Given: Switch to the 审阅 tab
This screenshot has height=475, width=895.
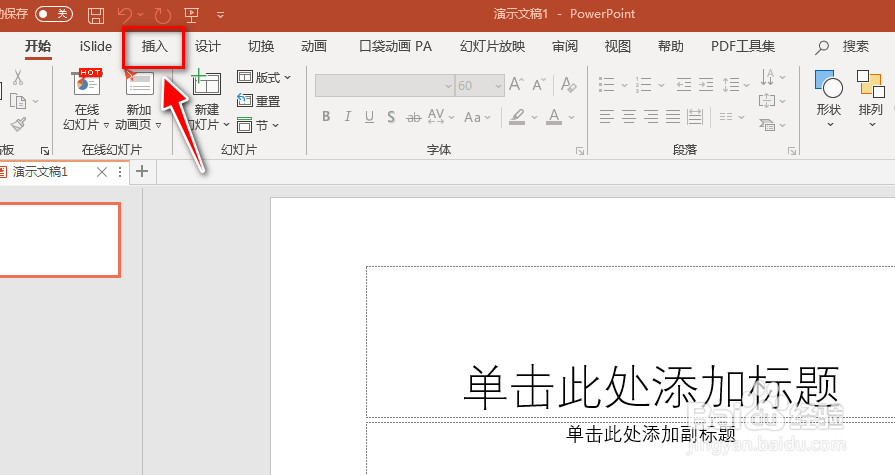Looking at the screenshot, I should pos(565,46).
